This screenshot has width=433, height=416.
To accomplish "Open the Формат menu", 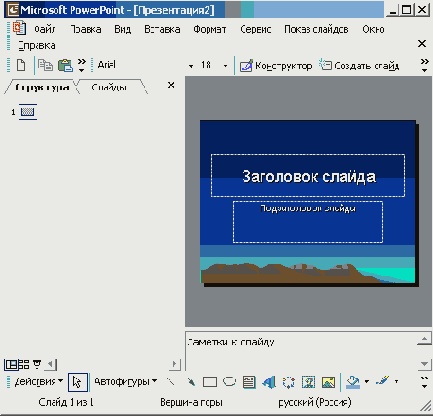I will [x=210, y=29].
